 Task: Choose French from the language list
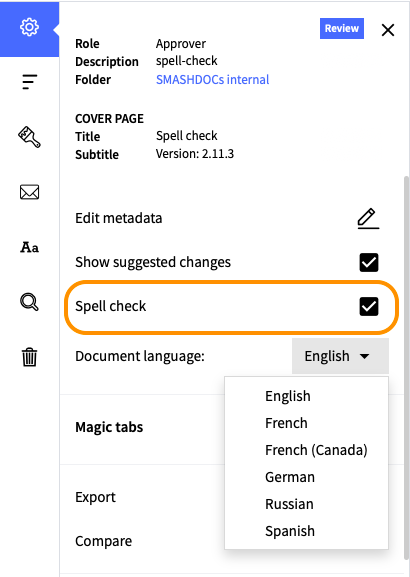point(286,423)
